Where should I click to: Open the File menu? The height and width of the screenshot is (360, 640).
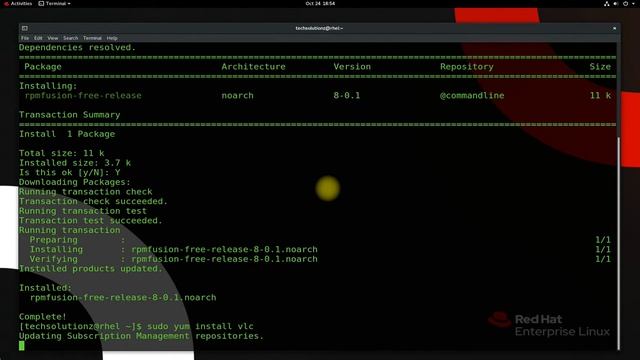click(x=25, y=38)
